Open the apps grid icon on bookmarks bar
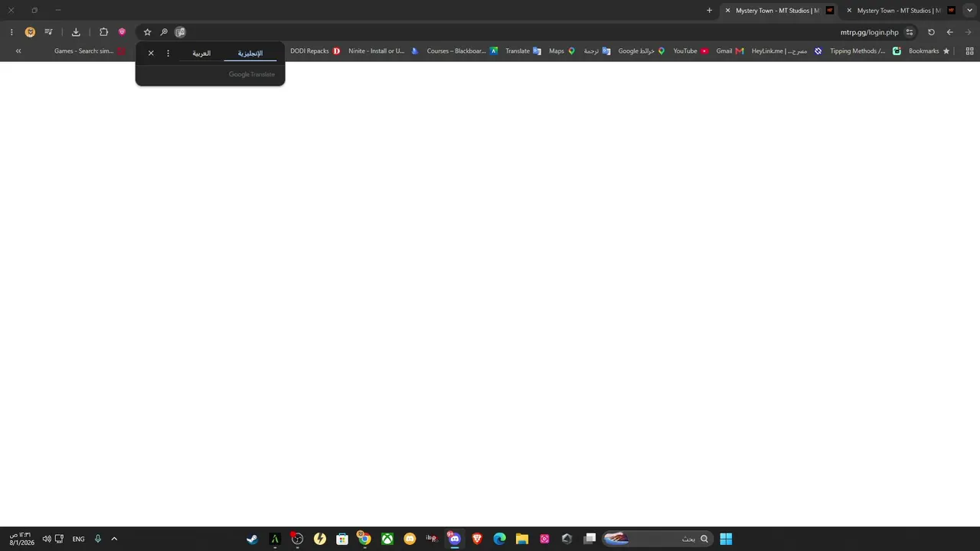The width and height of the screenshot is (980, 551). (970, 51)
